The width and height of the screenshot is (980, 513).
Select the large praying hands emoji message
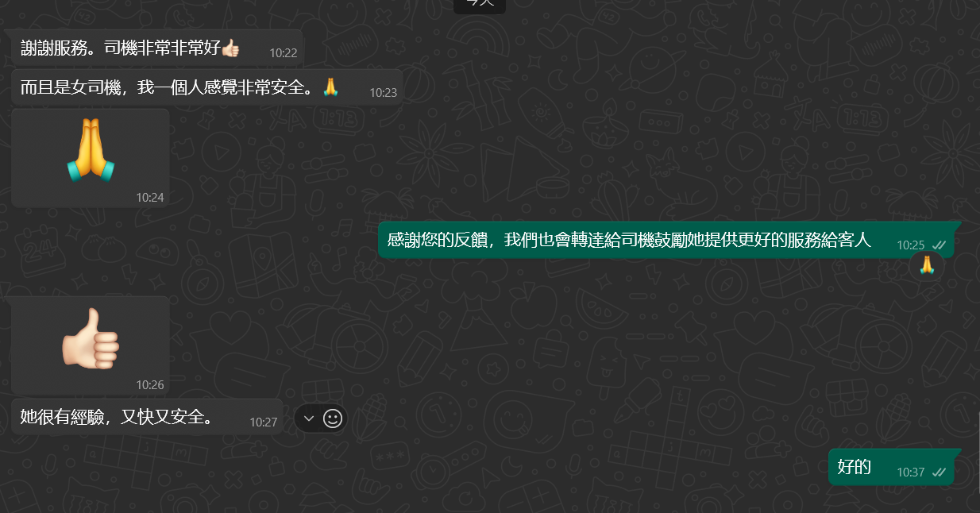click(x=91, y=157)
